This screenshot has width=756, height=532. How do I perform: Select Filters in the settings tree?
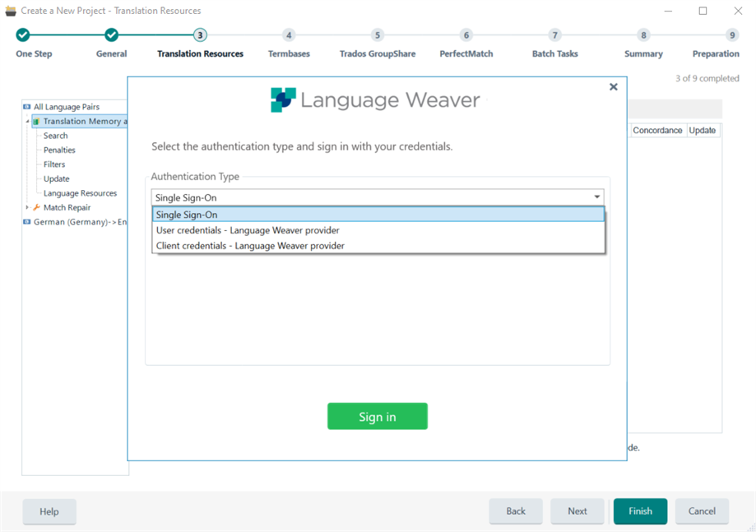54,164
